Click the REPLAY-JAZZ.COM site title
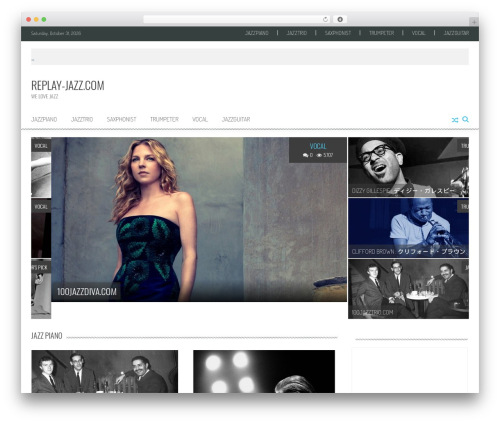Viewport: 500px width, 423px height. point(68,85)
